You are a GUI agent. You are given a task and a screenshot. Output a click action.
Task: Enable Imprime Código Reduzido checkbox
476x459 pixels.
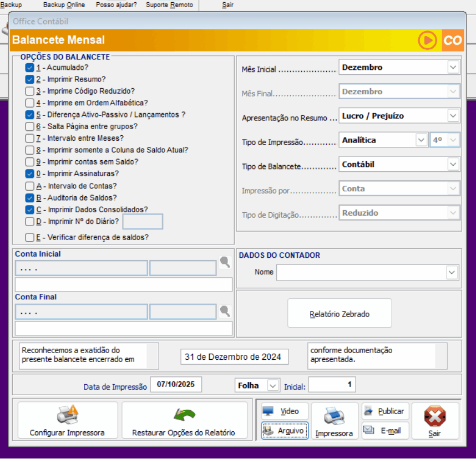[30, 91]
